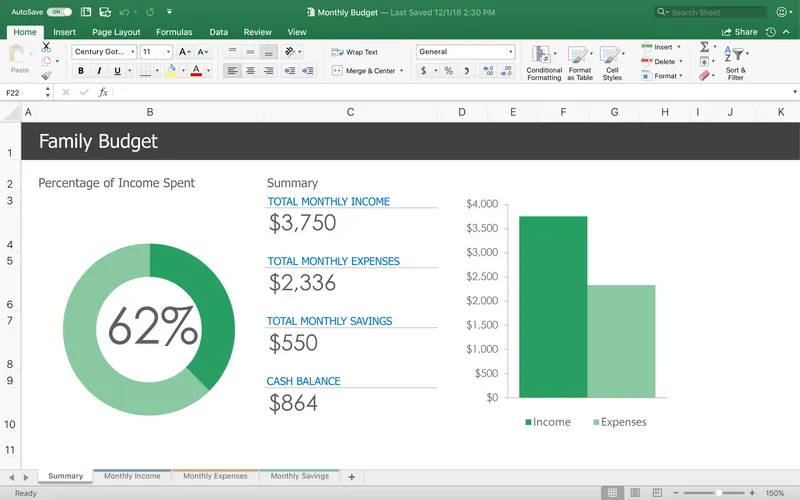
Task: Expand the font size dropdown
Action: pyautogui.click(x=167, y=51)
